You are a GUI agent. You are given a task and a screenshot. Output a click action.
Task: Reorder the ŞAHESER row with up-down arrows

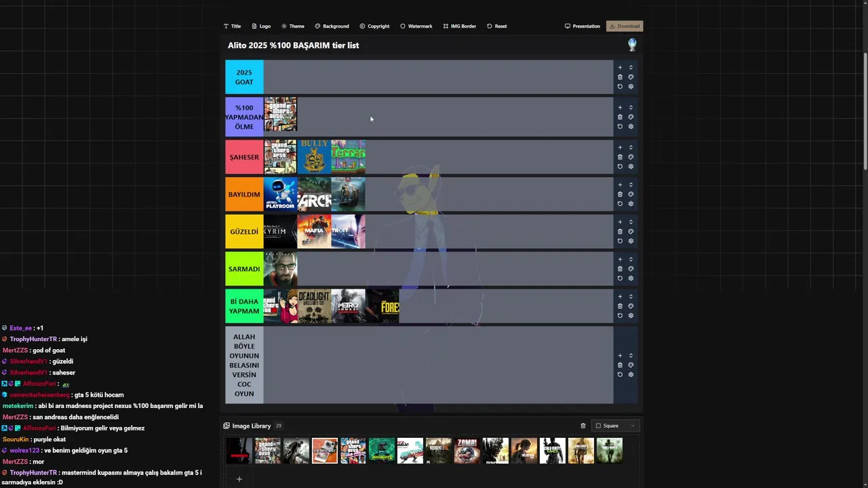click(631, 148)
